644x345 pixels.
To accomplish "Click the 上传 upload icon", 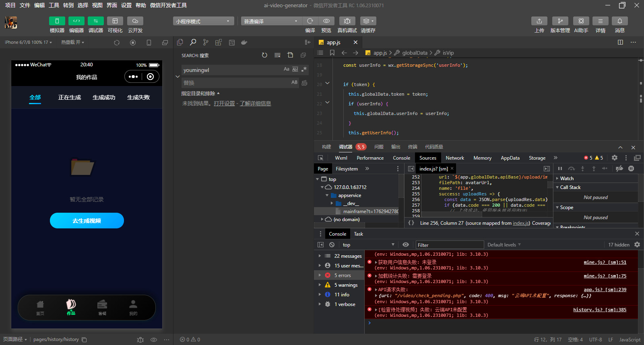I will 539,21.
